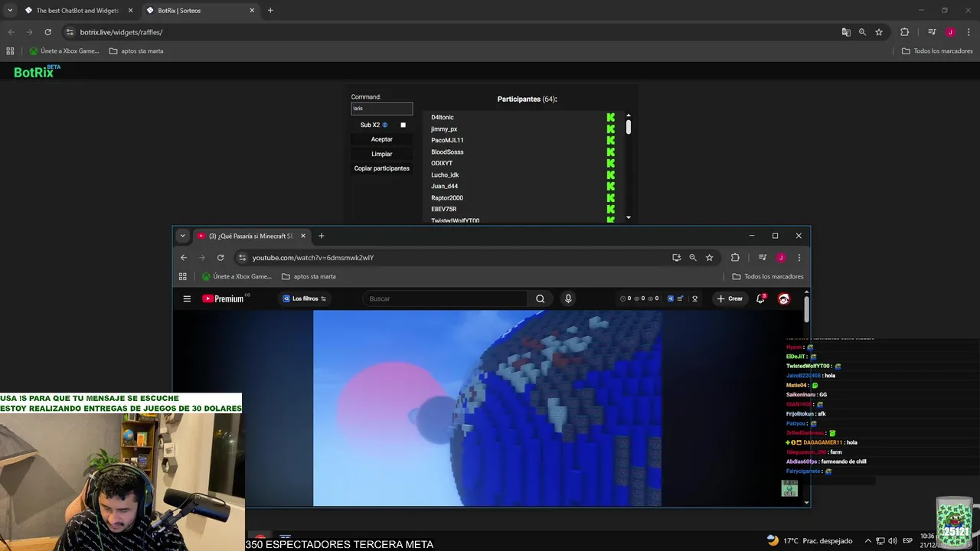
Task: Open Únete a Xbox Game bookmark in BotRix window
Action: (x=64, y=51)
